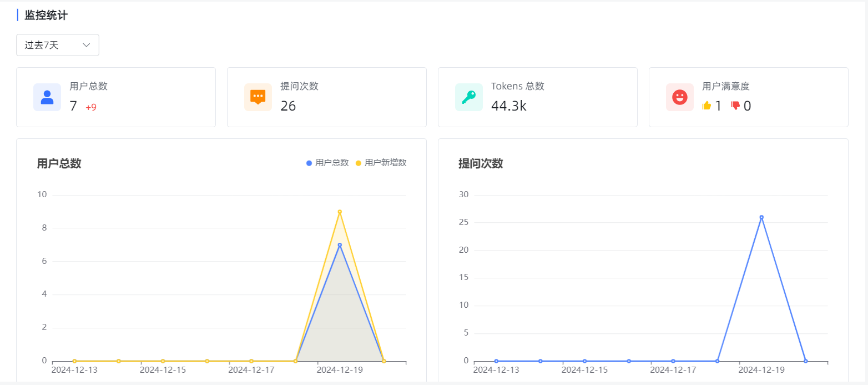
Task: Click the yellow peak point at value 9
Action: point(340,212)
